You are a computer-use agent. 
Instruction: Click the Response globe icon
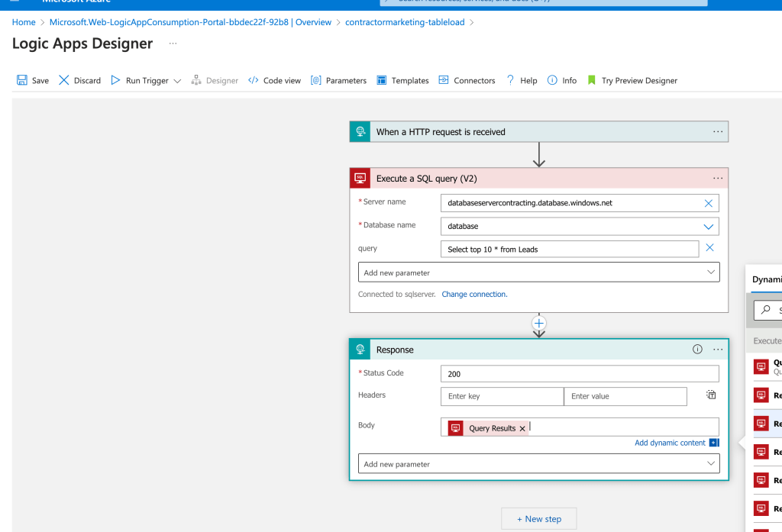coord(360,350)
